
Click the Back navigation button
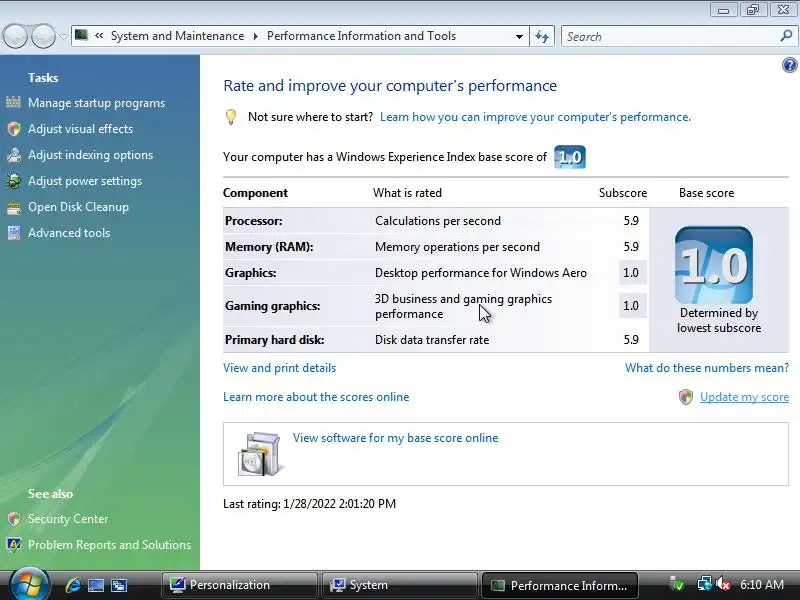pyautogui.click(x=15, y=37)
